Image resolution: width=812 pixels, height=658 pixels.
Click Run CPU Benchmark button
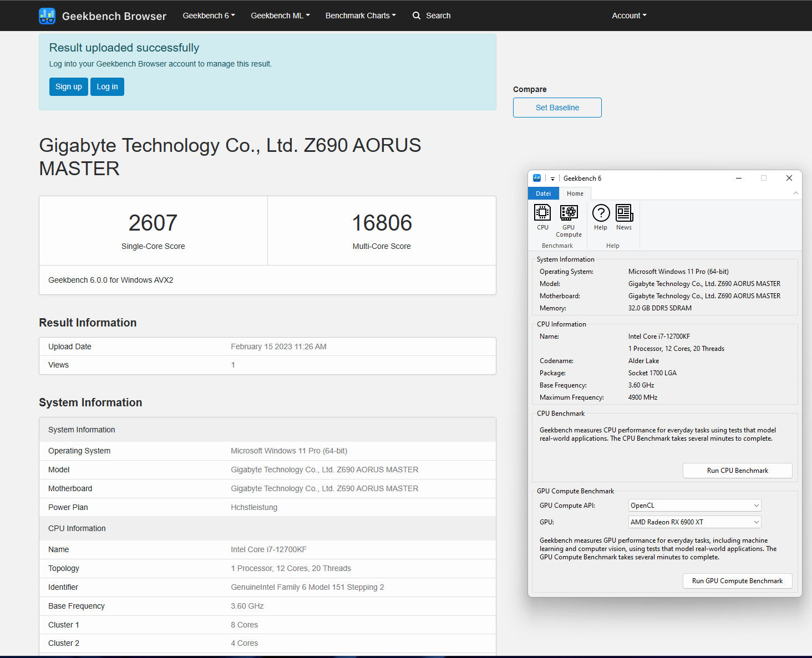click(x=738, y=471)
